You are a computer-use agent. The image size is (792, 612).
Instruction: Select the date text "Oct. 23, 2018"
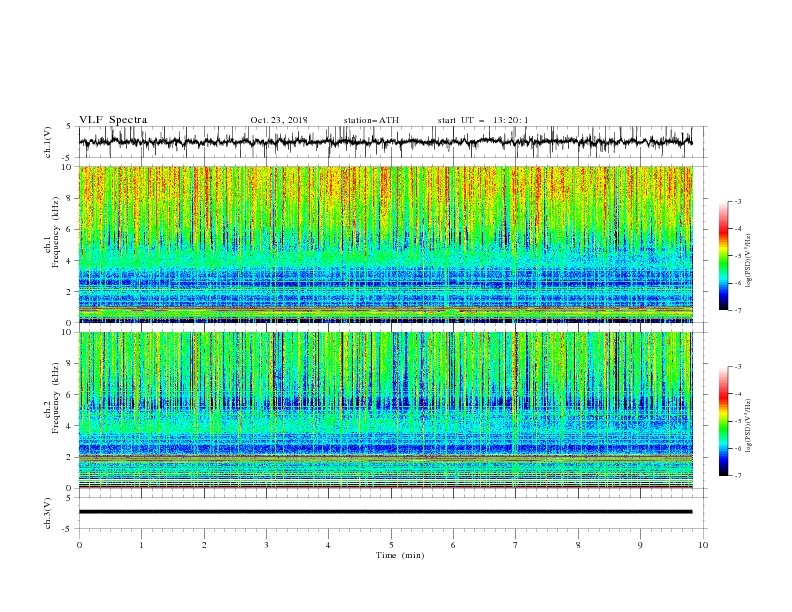(x=279, y=120)
